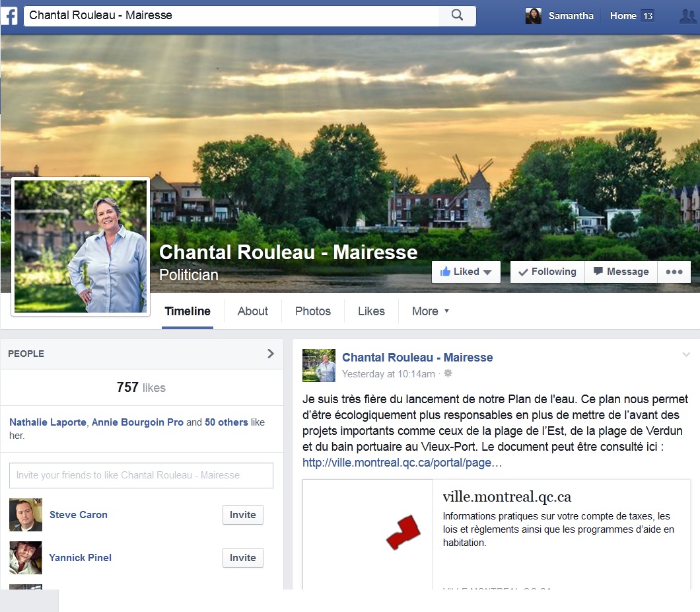Expand the People section chevron
Viewport: 700px width, 612px height.
click(271, 354)
